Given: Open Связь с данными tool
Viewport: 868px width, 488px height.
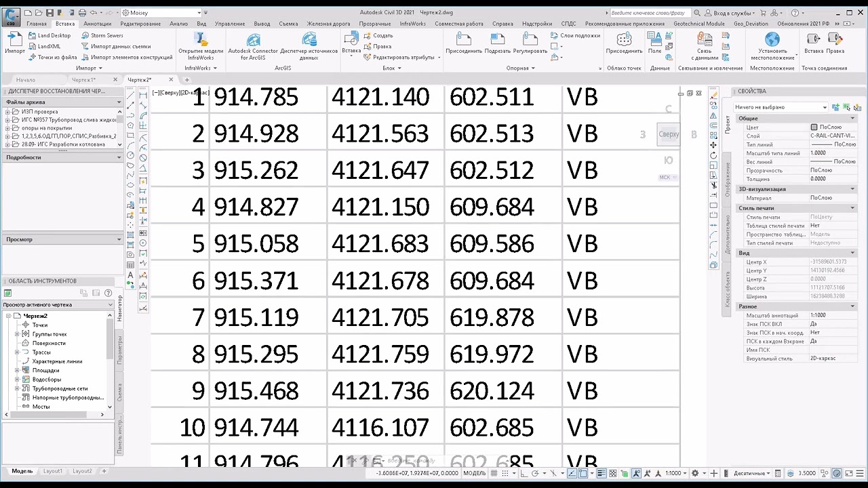Looking at the screenshot, I should point(705,45).
